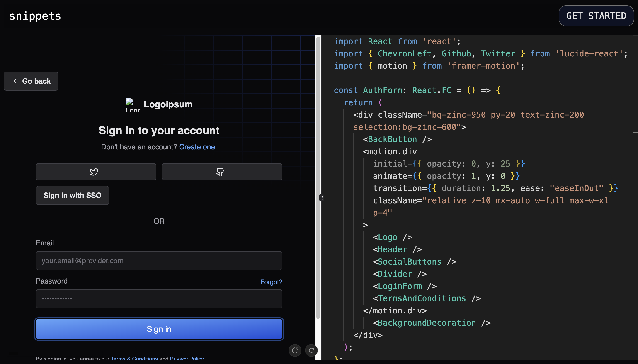Focus the Password input field
Viewport: 638px width, 364px height.
tap(159, 298)
